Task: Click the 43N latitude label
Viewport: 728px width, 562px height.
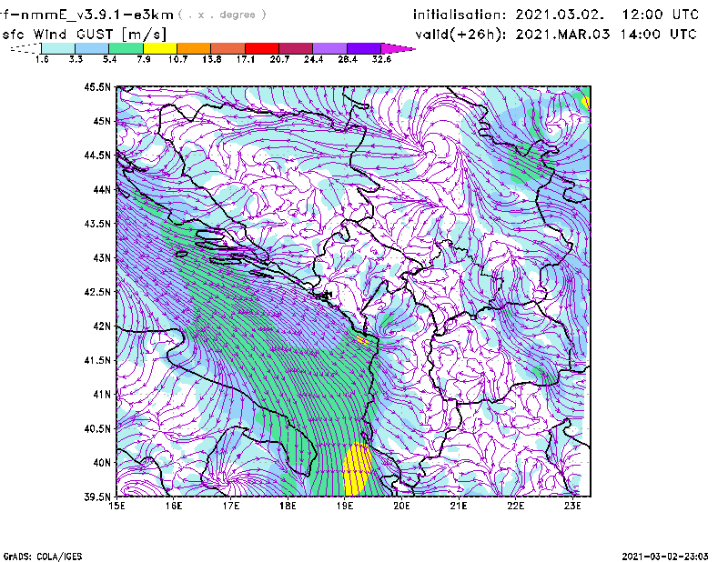Action: pos(102,257)
